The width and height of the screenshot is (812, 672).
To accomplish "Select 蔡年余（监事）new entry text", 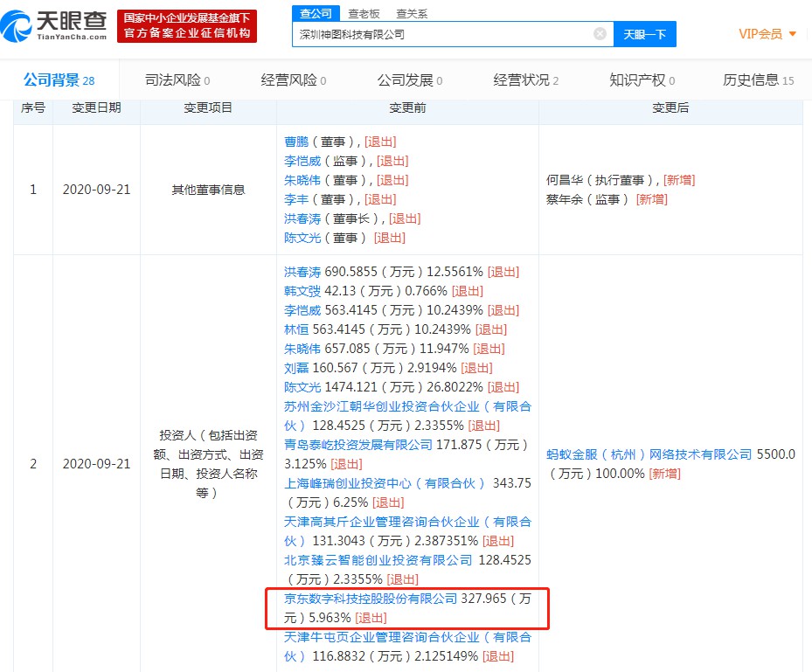I will point(587,199).
